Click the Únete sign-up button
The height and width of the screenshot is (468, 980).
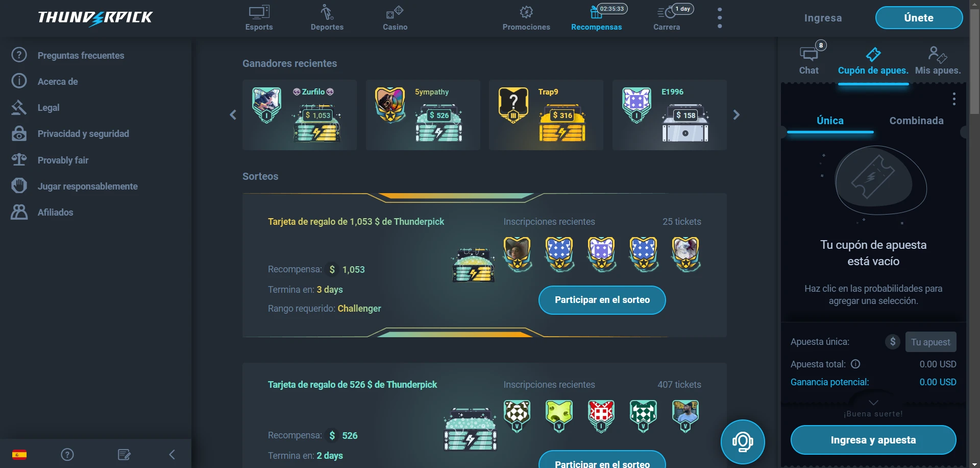[919, 18]
